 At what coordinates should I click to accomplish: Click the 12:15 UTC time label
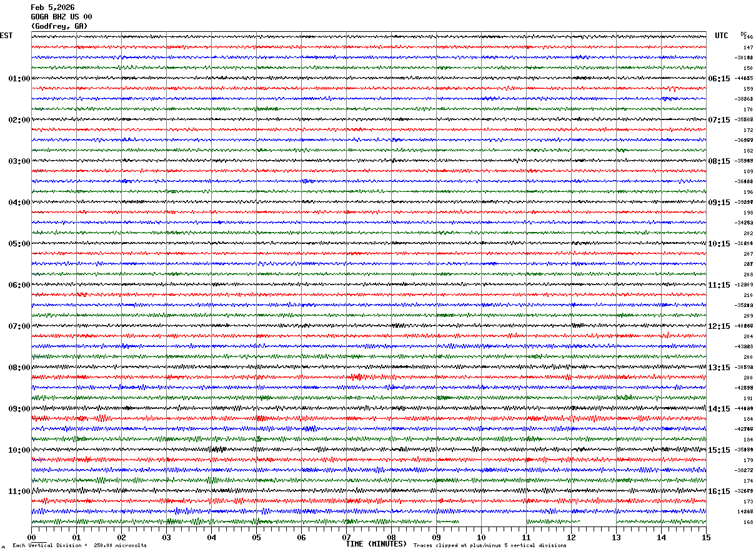tap(719, 326)
